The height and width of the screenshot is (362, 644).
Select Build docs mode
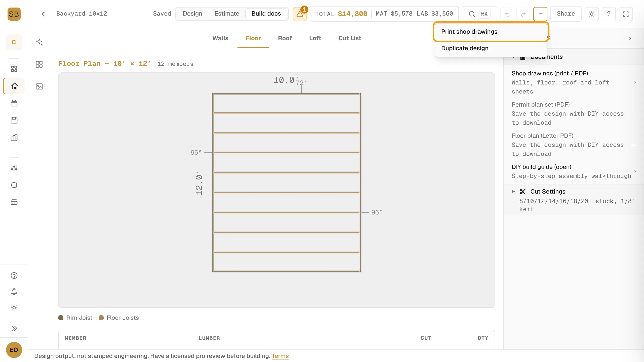point(266,14)
